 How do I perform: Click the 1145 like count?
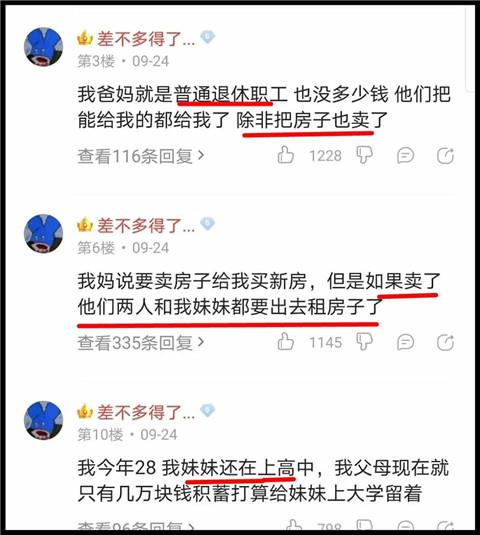coord(325,343)
